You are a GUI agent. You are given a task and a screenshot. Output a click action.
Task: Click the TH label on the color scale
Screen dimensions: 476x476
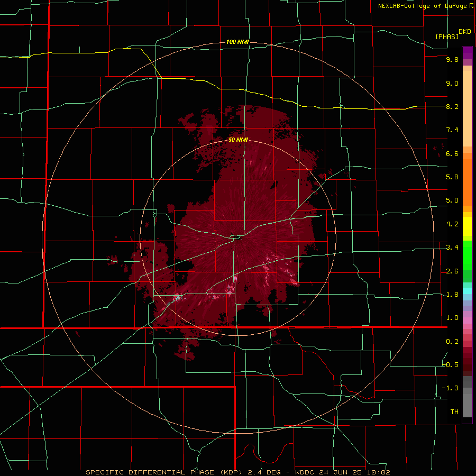(x=454, y=412)
